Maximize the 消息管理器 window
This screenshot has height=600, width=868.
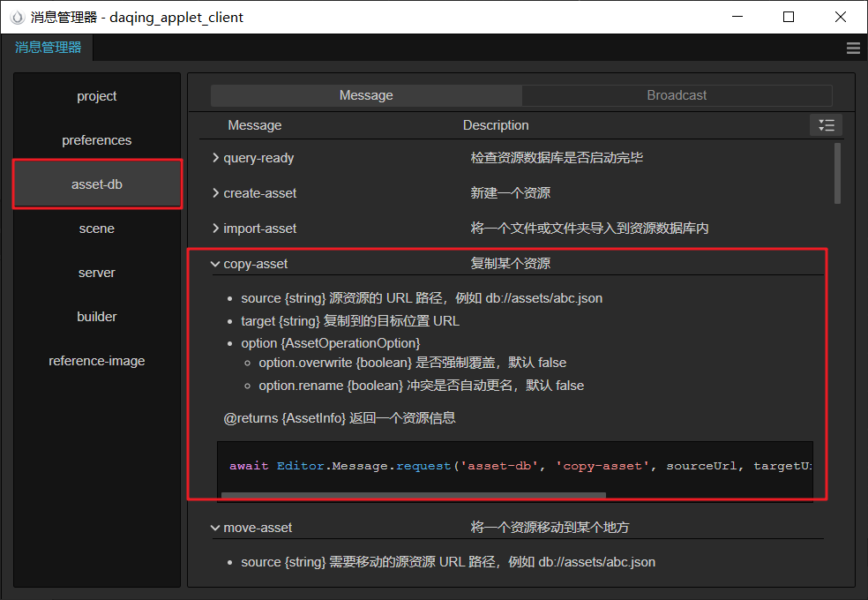pyautogui.click(x=789, y=17)
